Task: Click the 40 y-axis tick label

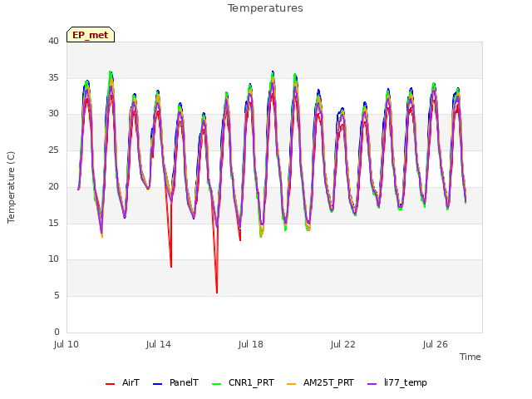Action: (x=53, y=41)
